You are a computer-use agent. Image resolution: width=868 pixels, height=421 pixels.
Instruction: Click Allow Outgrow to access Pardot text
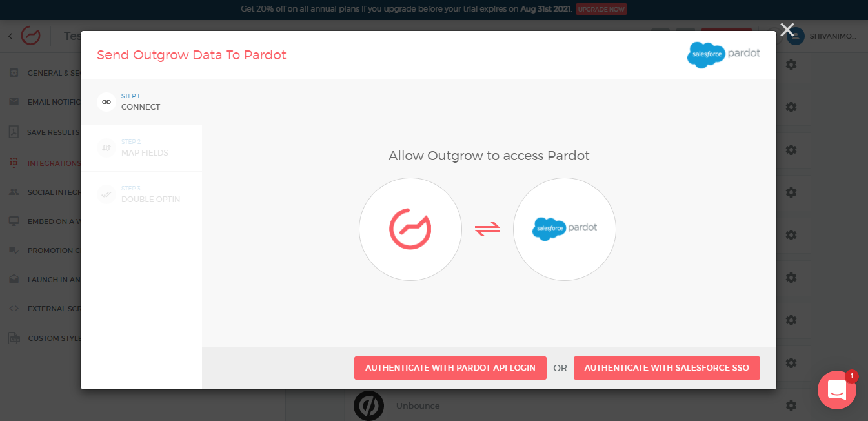coord(489,156)
